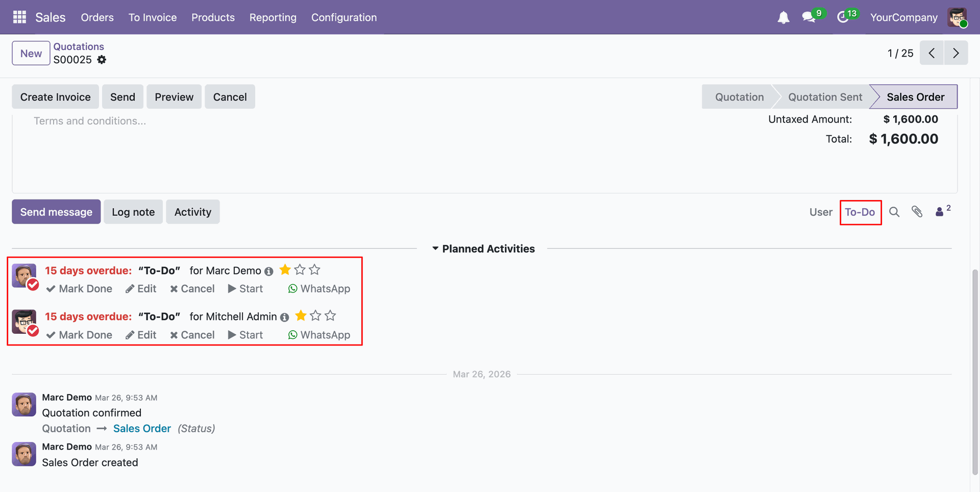Image resolution: width=980 pixels, height=492 pixels.
Task: Click Log note button
Action: [x=133, y=212]
